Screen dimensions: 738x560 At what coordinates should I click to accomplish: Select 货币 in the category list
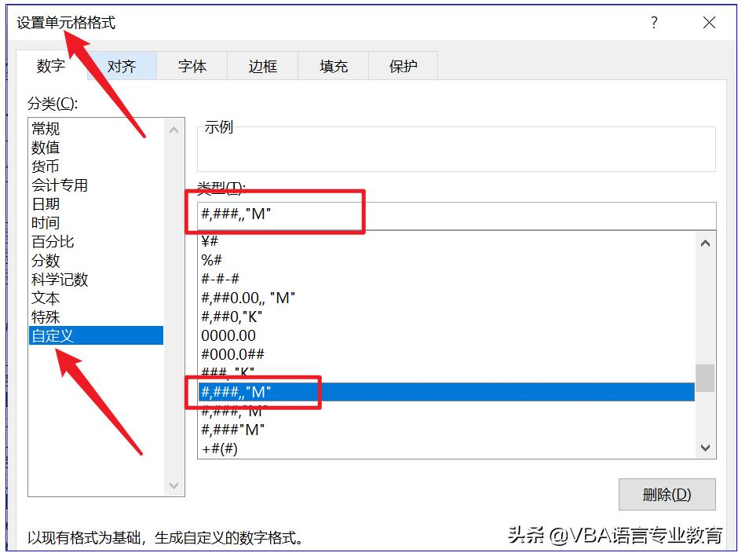tap(45, 166)
